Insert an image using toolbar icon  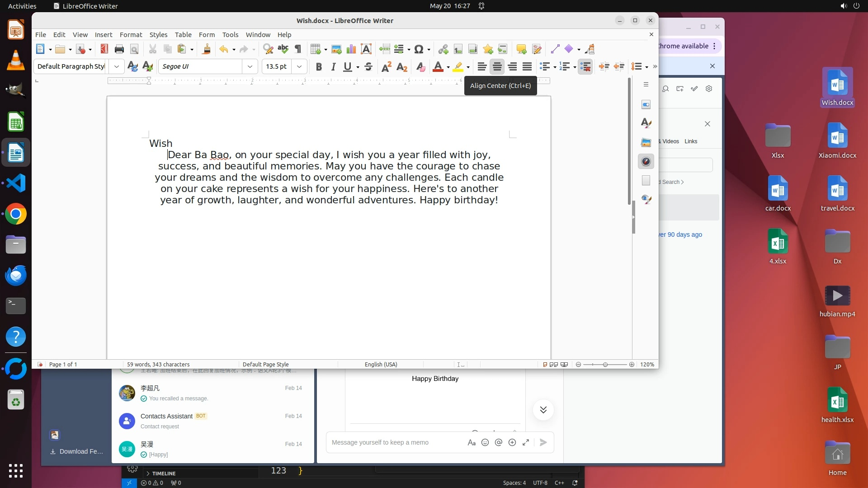(336, 49)
